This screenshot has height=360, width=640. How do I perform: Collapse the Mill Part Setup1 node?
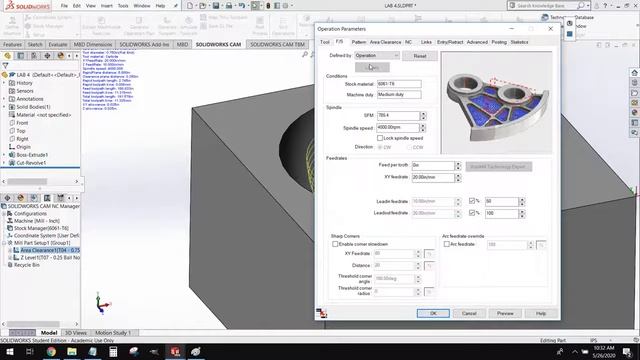(x=4, y=243)
